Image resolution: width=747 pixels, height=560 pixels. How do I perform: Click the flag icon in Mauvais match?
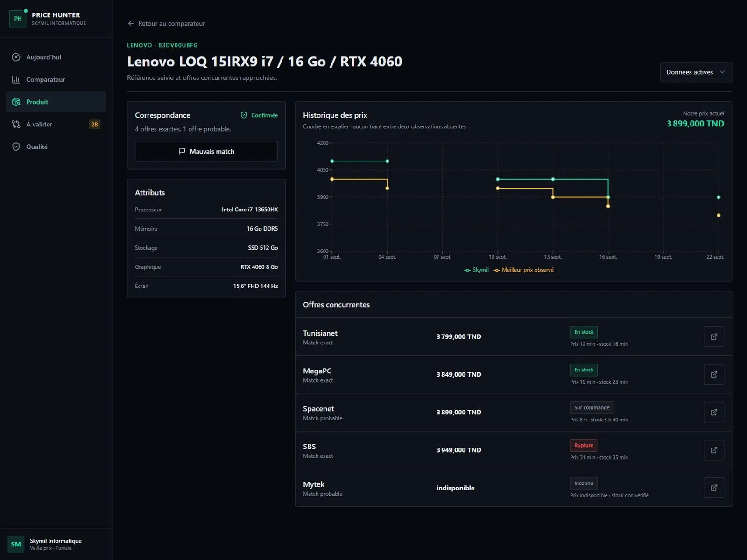coord(182,151)
